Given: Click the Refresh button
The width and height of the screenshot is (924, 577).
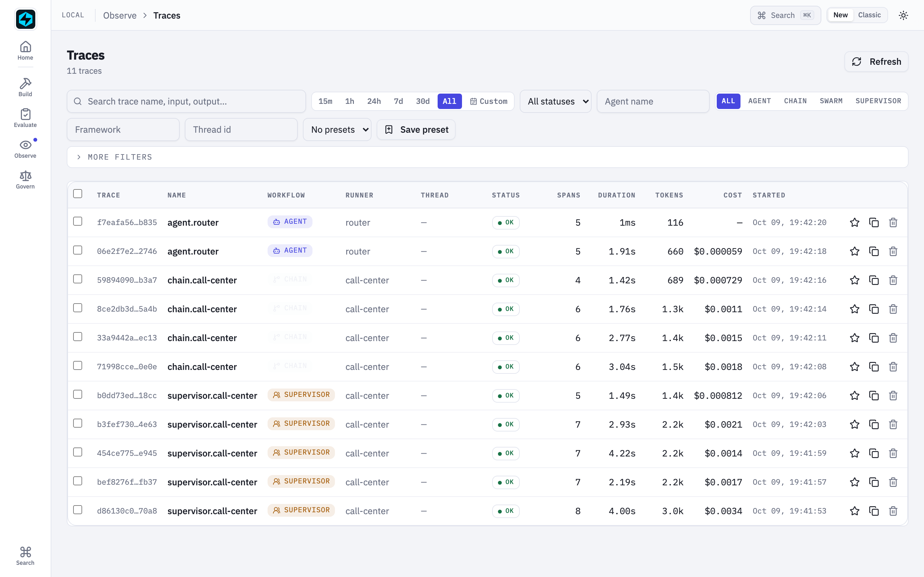Looking at the screenshot, I should (x=876, y=62).
